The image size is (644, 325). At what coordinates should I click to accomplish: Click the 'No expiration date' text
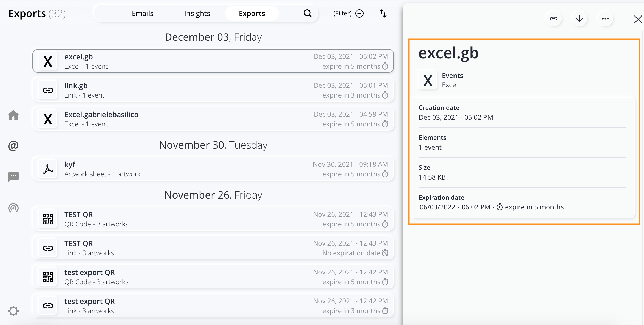[x=351, y=253]
